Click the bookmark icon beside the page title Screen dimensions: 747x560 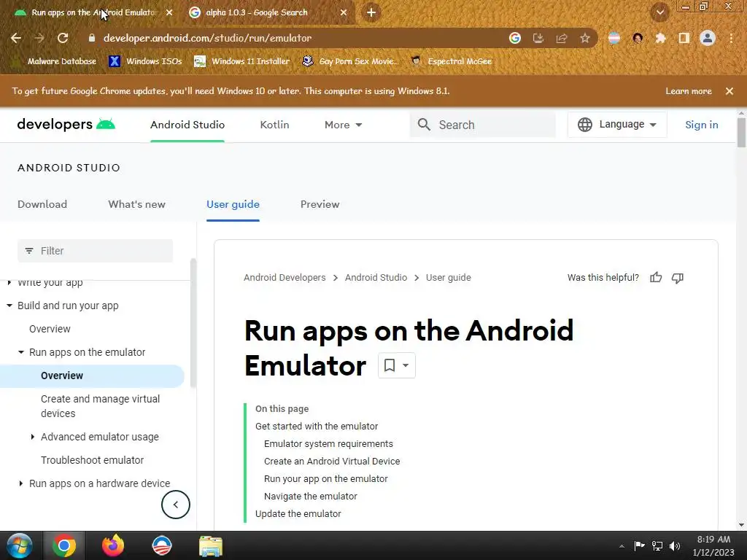pos(390,365)
